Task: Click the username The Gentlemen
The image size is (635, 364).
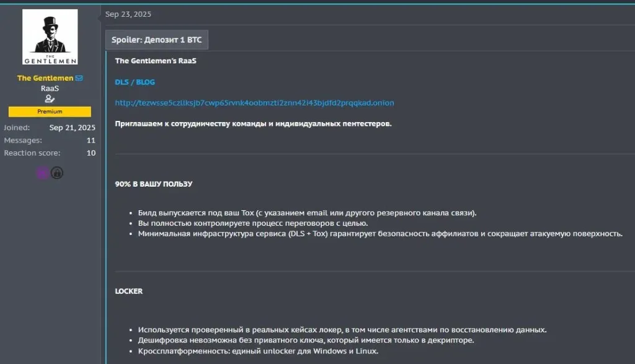Action: (x=45, y=78)
